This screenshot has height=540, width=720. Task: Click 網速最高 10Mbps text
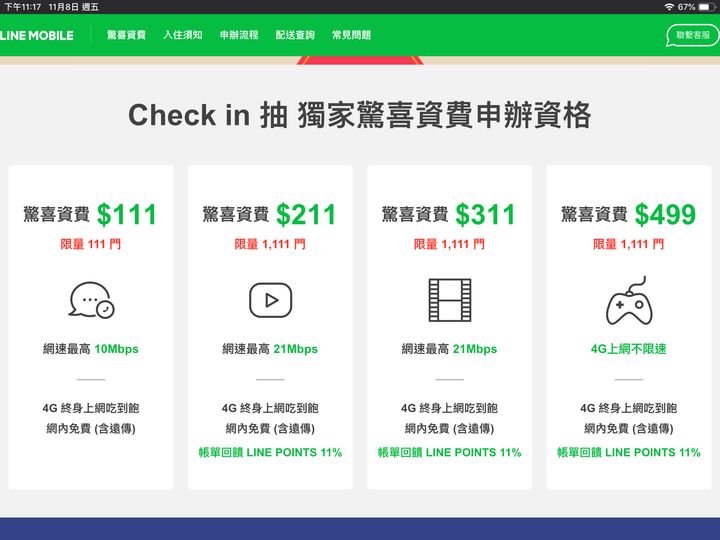click(x=91, y=349)
